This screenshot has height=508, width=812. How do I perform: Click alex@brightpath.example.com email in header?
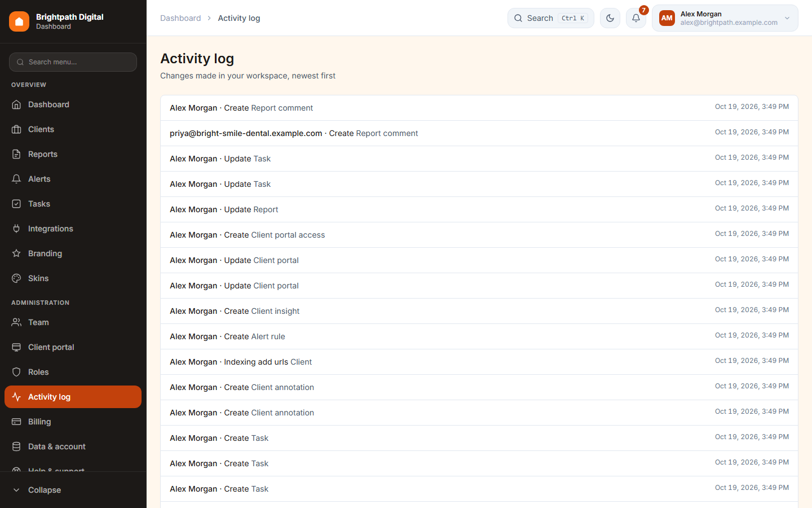(729, 23)
